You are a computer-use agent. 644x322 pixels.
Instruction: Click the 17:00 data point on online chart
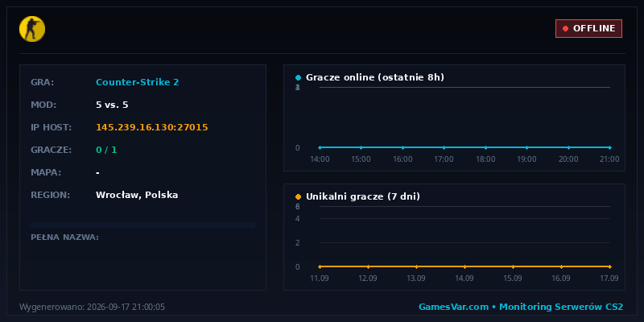[x=444, y=147]
